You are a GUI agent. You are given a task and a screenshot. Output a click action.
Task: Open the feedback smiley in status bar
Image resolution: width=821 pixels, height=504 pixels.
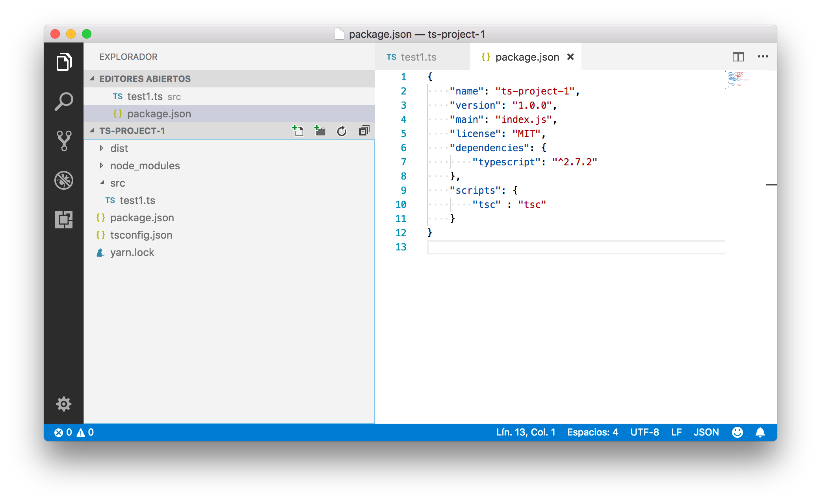[x=737, y=432]
